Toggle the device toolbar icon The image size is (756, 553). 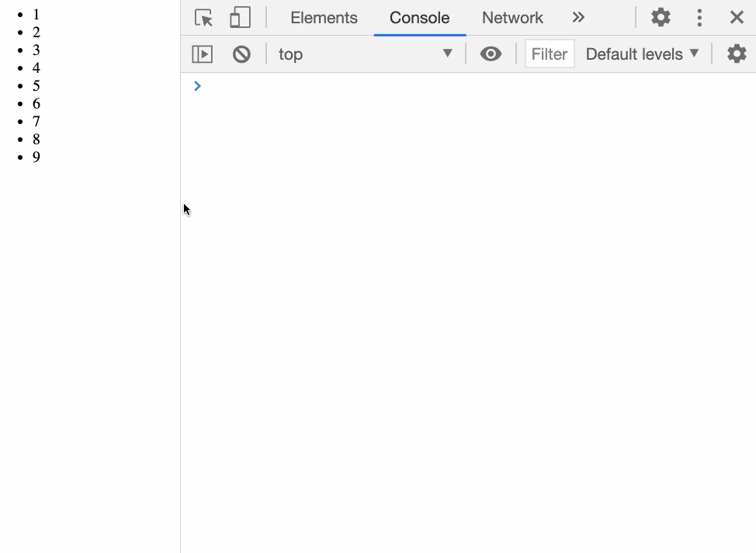[240, 17]
